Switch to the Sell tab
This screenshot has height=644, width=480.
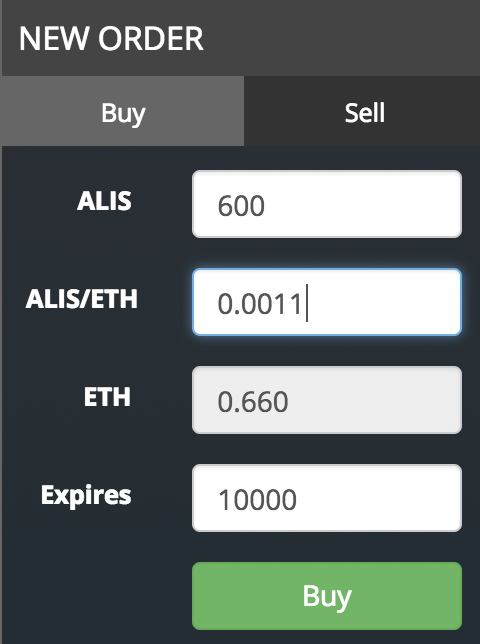(x=362, y=111)
